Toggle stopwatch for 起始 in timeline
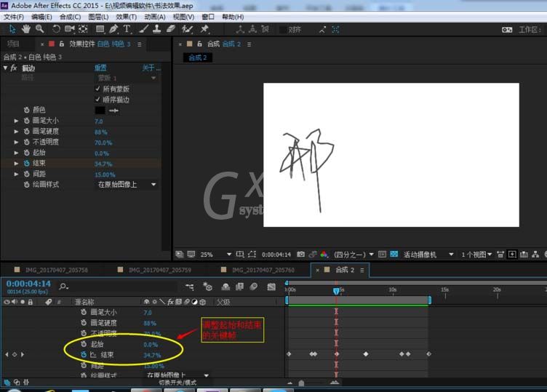 pos(84,344)
